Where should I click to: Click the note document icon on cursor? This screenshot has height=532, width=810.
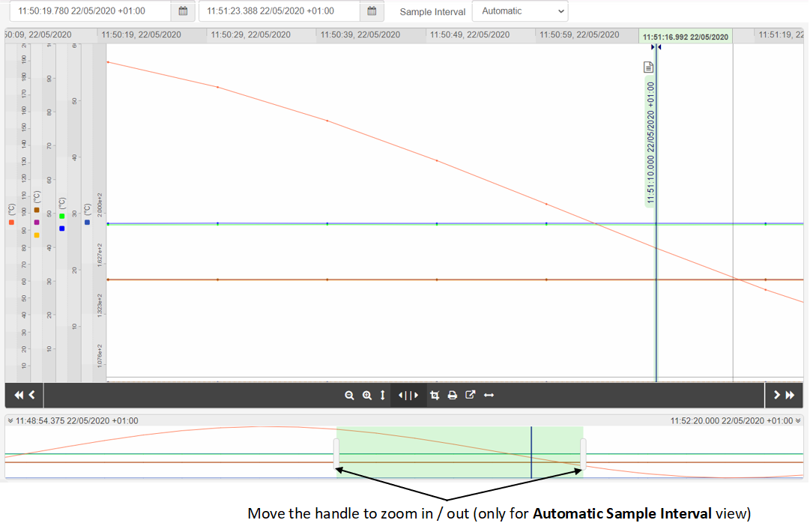click(x=649, y=67)
